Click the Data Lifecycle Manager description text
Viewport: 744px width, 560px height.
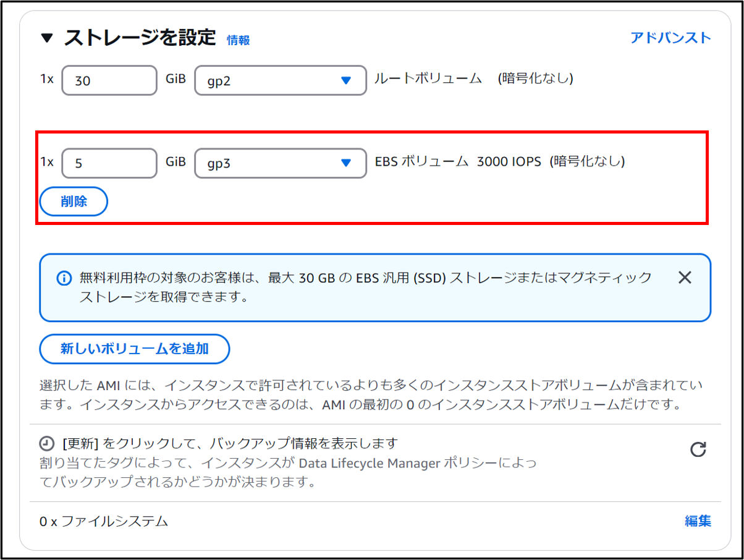click(287, 472)
